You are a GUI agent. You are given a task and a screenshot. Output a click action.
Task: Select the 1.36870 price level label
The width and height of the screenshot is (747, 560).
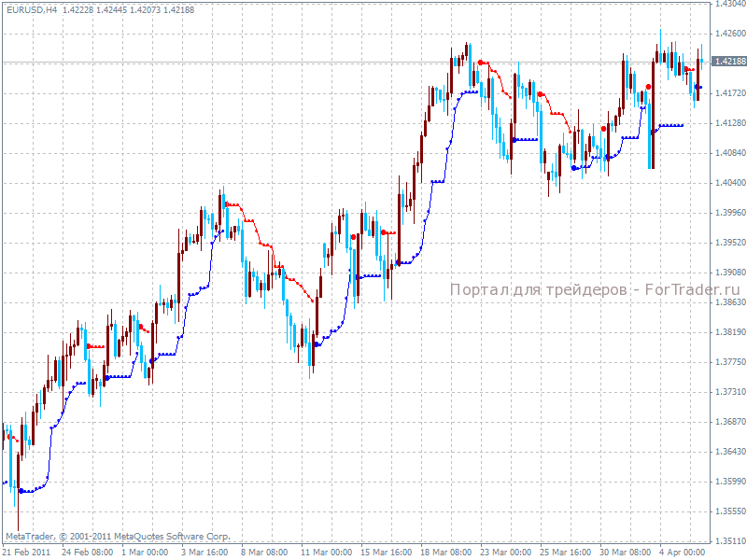pyautogui.click(x=730, y=422)
